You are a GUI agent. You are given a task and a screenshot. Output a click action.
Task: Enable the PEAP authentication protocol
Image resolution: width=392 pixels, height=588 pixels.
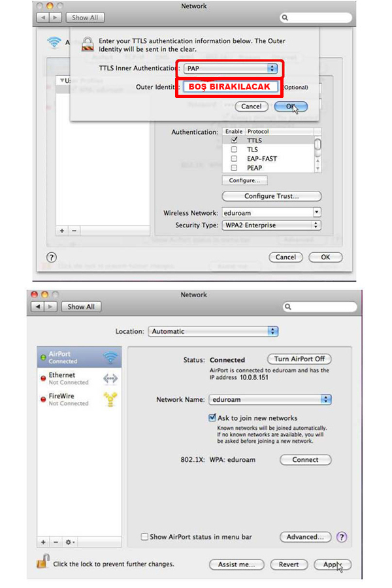234,168
